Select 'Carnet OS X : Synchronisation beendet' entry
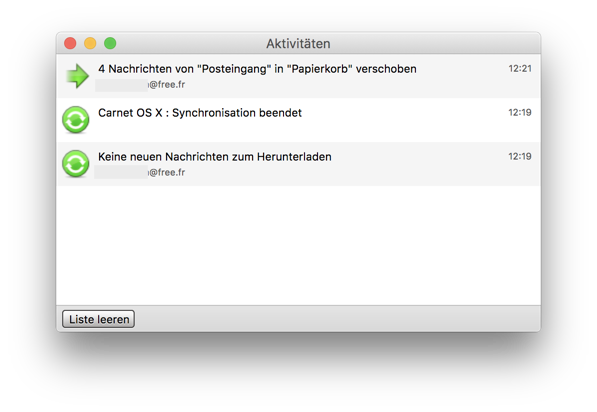This screenshot has height=412, width=597. click(200, 113)
